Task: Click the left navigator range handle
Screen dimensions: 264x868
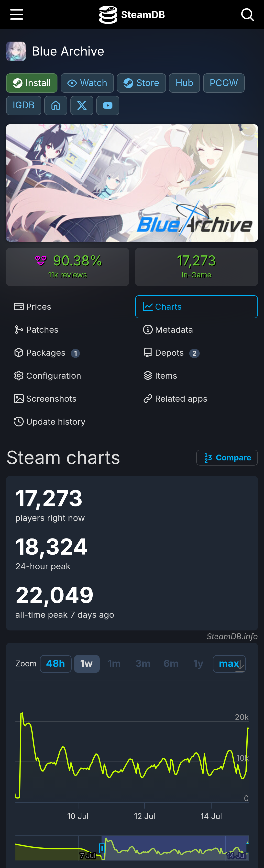Action: point(102,847)
